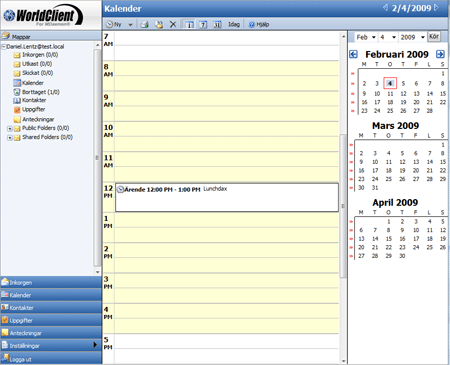This screenshot has height=365, width=450.
Task: Open the Ny dropdown arrow
Action: coord(130,25)
